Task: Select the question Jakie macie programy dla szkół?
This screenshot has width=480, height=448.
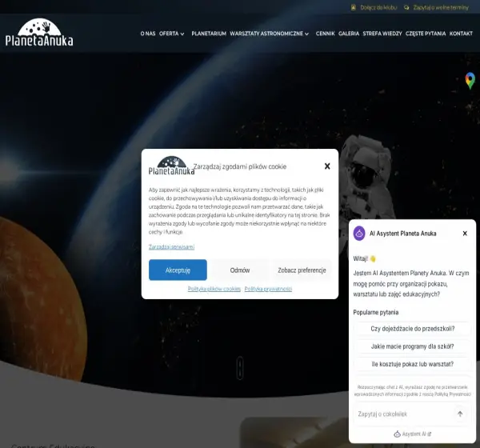Action: click(412, 346)
